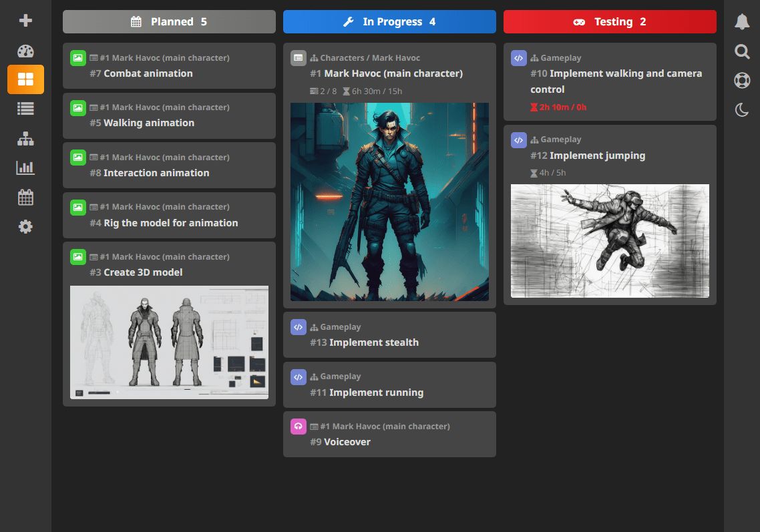Open the search tool

point(742,51)
